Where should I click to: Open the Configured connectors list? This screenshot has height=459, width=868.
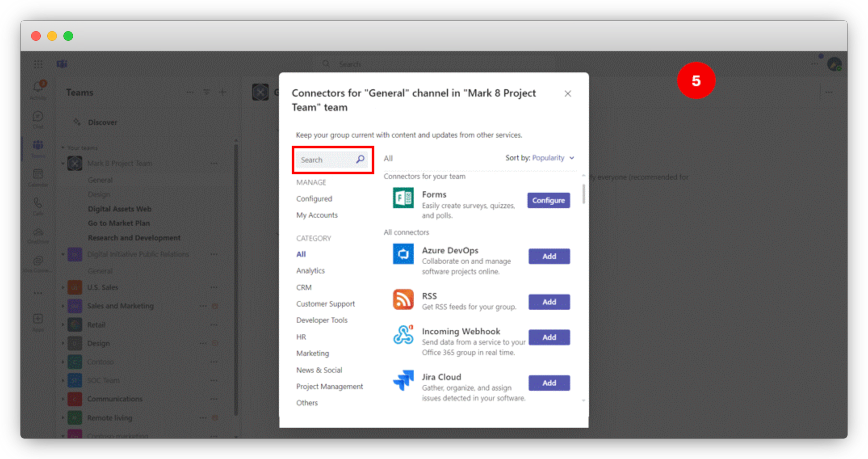[x=314, y=199]
